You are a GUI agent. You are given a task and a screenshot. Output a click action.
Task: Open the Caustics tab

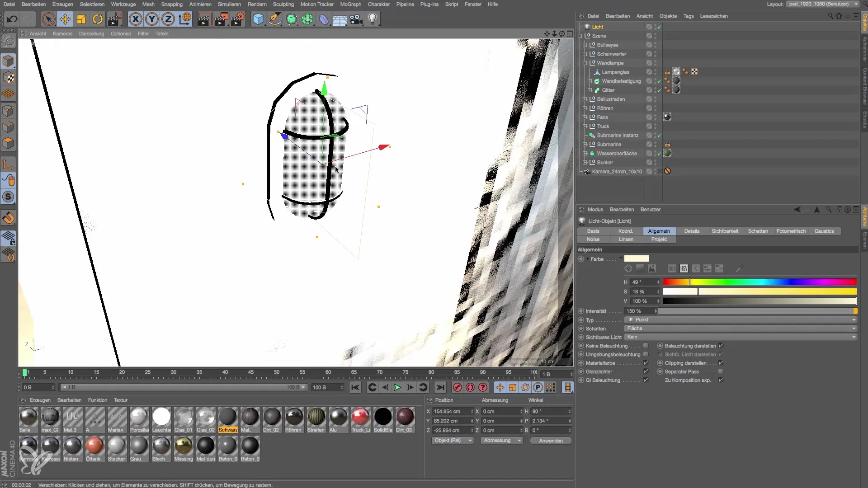[824, 231]
